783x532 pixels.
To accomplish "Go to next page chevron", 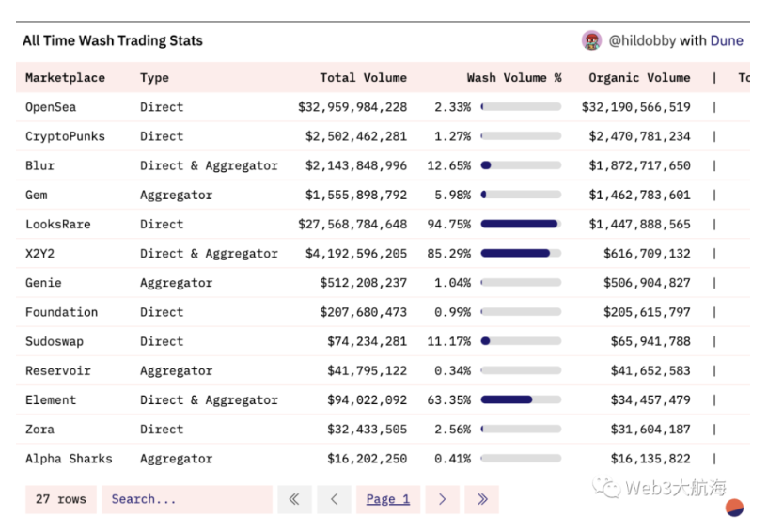I will (443, 499).
